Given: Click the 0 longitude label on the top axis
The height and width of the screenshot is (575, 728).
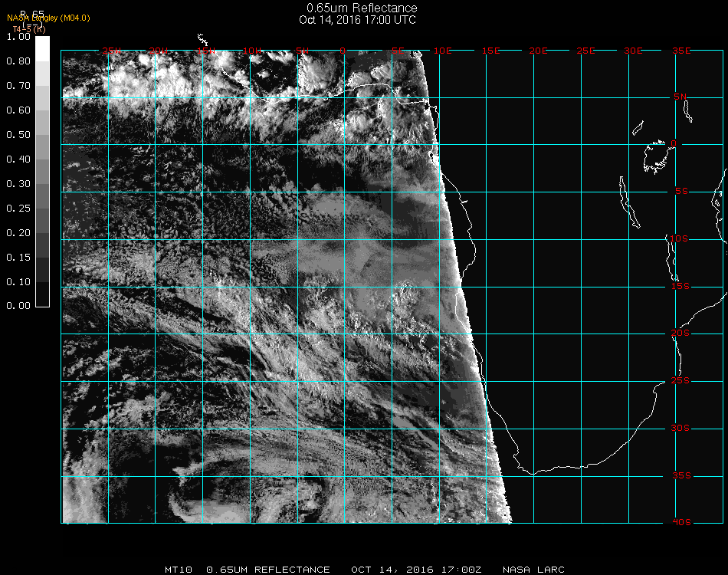Looking at the screenshot, I should pyautogui.click(x=343, y=51).
